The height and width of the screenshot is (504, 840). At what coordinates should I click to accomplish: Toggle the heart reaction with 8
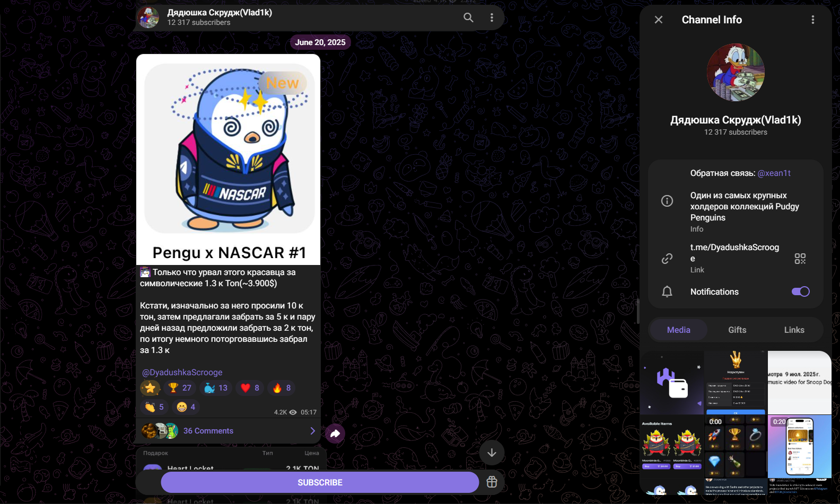(x=250, y=388)
